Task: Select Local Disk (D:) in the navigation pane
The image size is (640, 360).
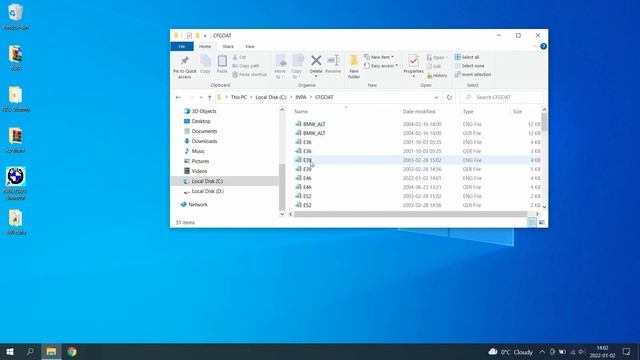Action: [207, 191]
